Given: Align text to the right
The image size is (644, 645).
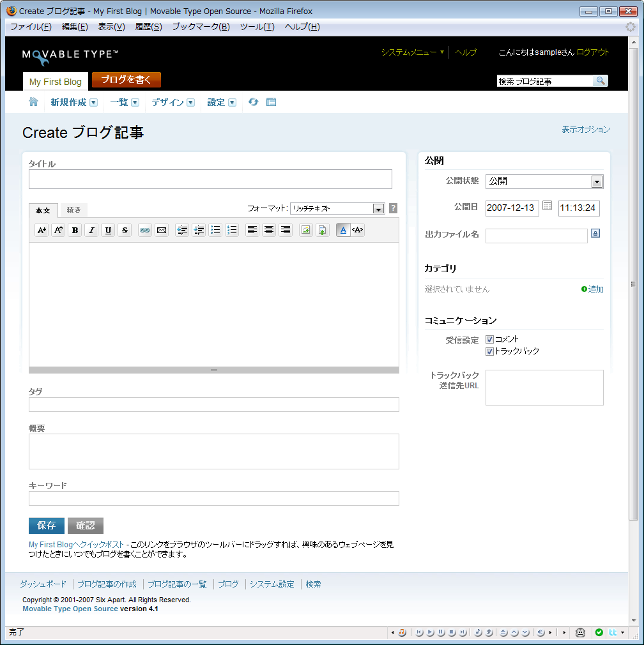Looking at the screenshot, I should click(x=285, y=230).
